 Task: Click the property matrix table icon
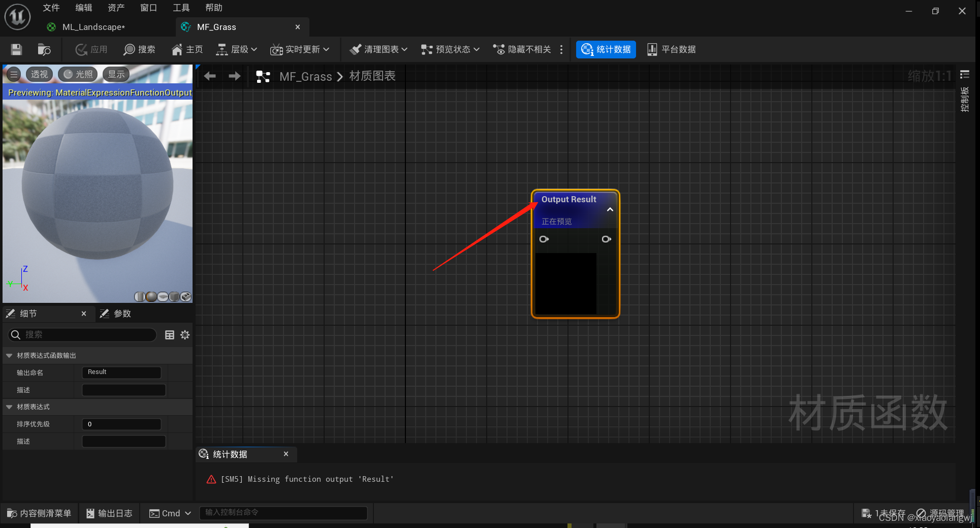pyautogui.click(x=170, y=335)
